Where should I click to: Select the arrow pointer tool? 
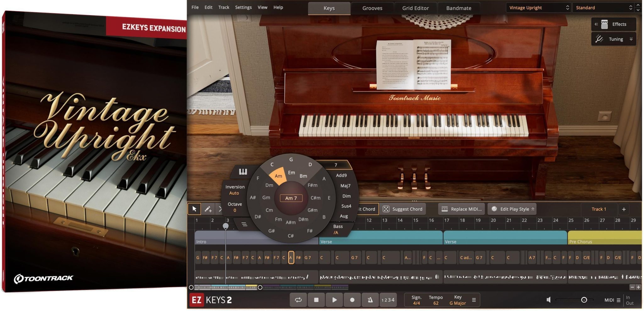[x=194, y=209]
